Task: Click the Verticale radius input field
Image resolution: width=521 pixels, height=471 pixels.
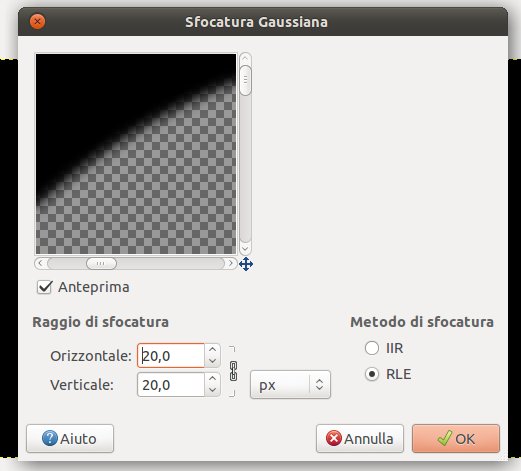Action: coord(171,385)
